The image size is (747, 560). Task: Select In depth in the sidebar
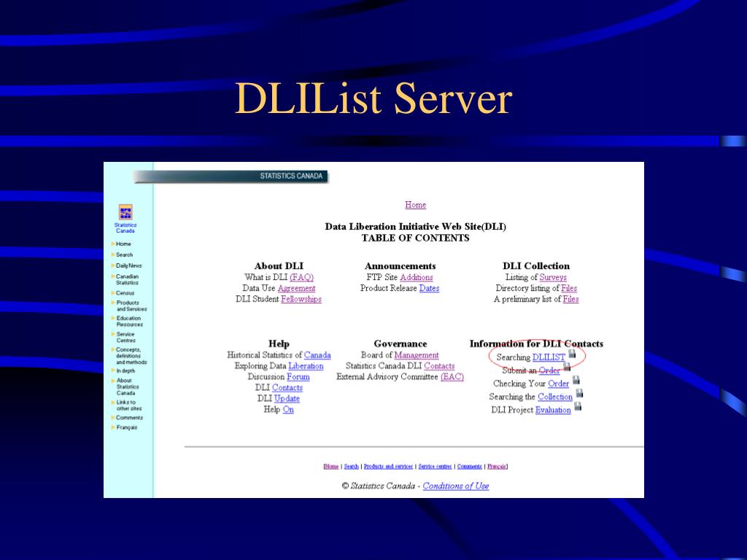click(x=125, y=371)
